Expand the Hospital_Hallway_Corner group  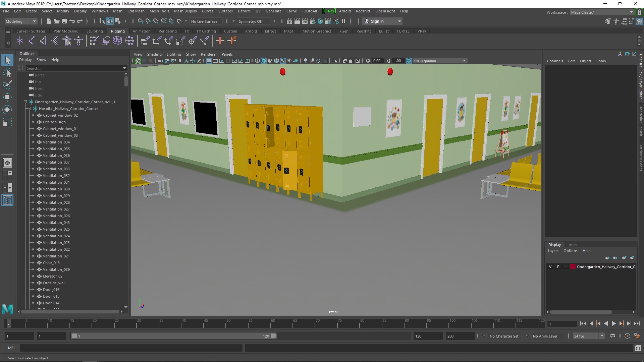30,108
